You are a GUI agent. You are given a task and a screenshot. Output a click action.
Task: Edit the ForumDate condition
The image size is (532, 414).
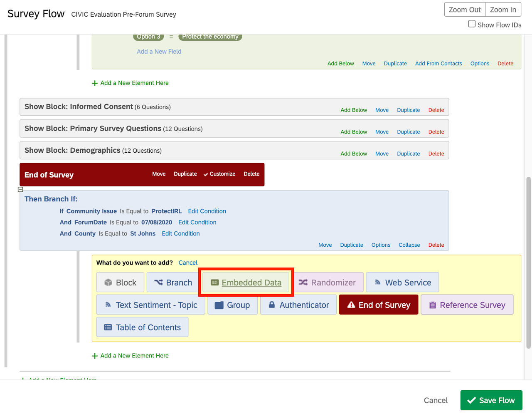tap(197, 223)
